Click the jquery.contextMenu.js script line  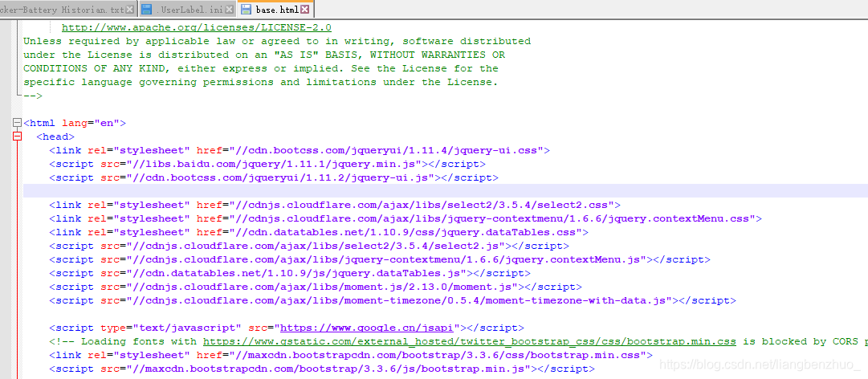click(x=380, y=259)
